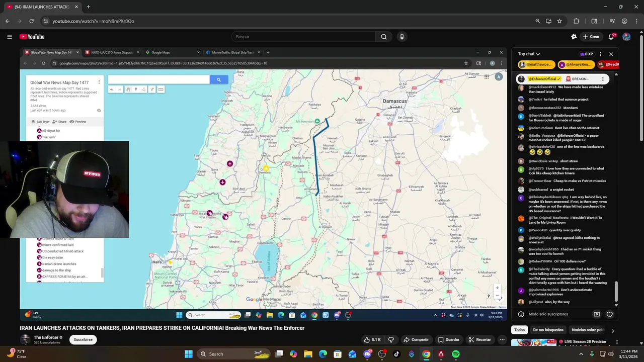Screen dimensions: 644x362
Task: Open the YouTube hamburger guide menu
Action: 9,37
